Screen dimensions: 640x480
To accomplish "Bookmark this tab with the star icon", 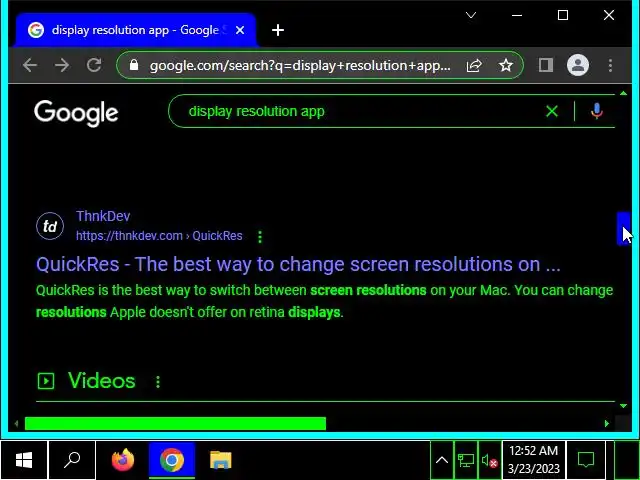I will [x=506, y=65].
